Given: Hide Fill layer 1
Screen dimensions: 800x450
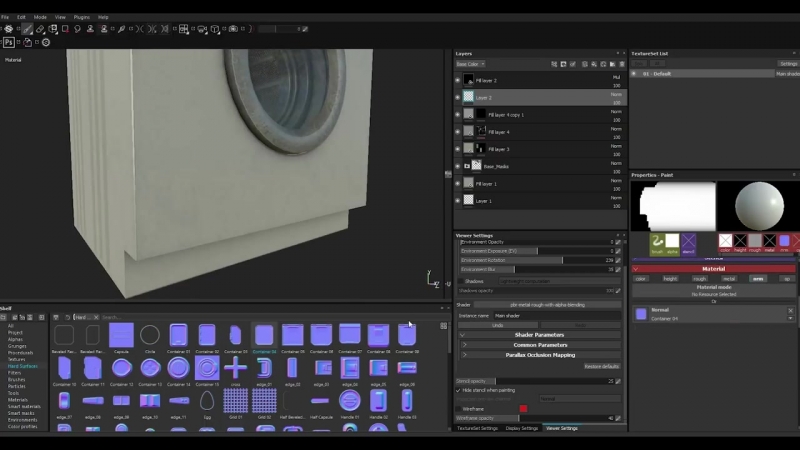Looking at the screenshot, I should point(458,184).
